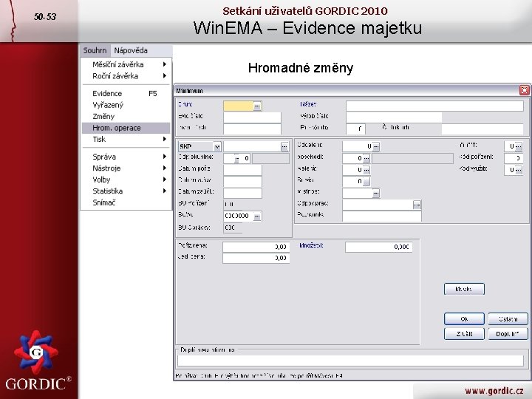
Task: Open the Souhrn menu
Action: click(x=95, y=50)
